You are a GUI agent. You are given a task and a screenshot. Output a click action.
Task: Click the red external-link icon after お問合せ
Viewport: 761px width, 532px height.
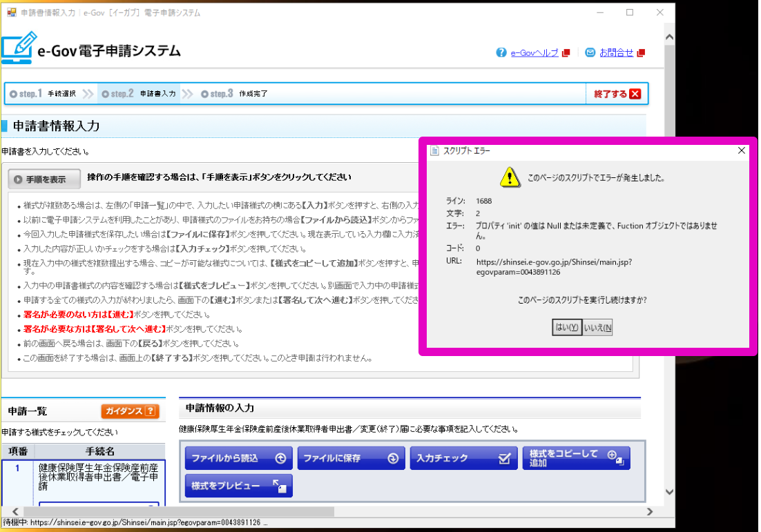click(x=641, y=53)
